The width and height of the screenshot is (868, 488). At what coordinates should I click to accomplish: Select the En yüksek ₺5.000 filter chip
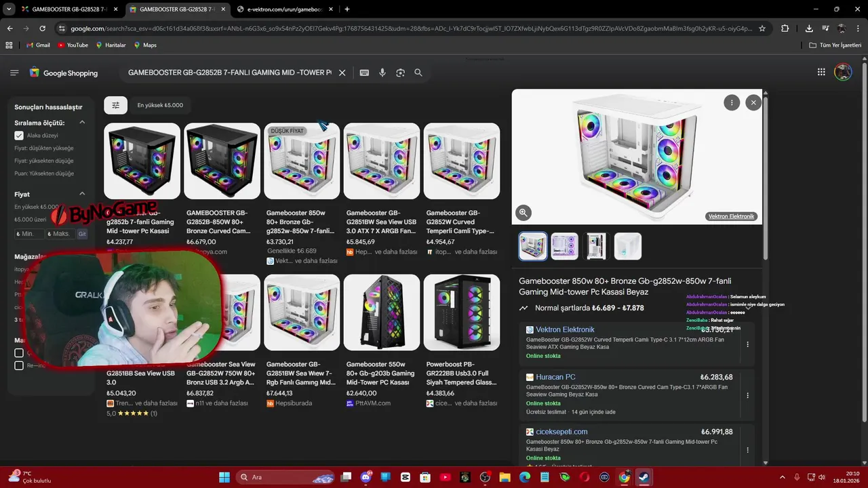coord(160,105)
